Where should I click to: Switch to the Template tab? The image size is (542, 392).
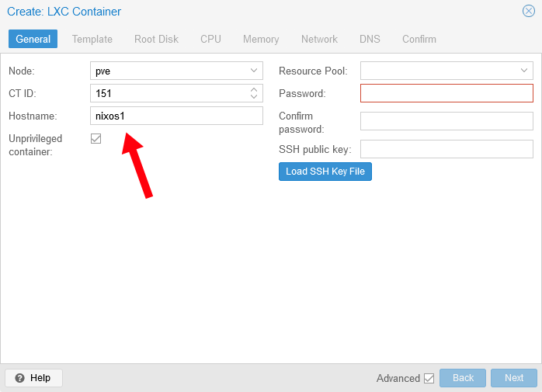coord(92,39)
